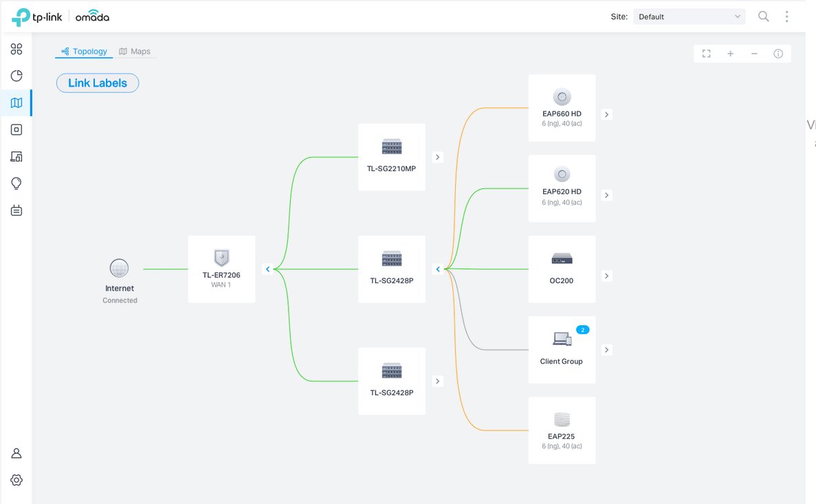Viewport: 816px width, 504px height.
Task: Open the Logs icon in sidebar
Action: coord(16,210)
